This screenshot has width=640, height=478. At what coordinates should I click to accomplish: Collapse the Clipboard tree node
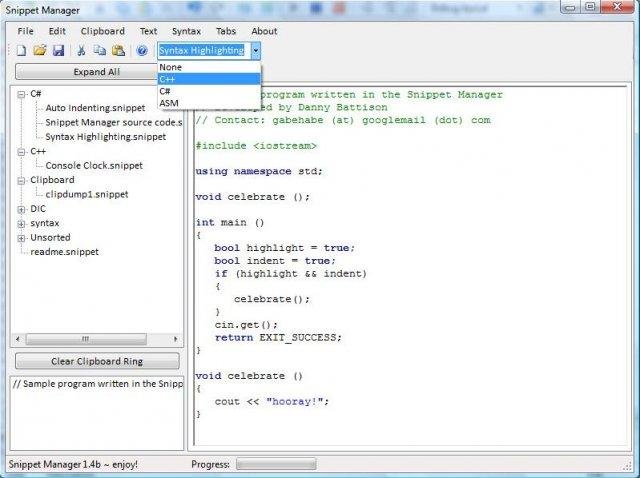[22, 180]
